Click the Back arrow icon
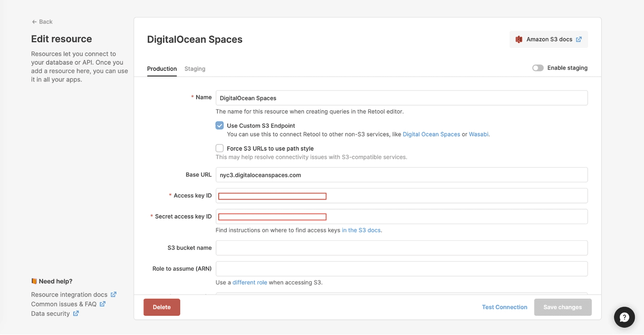Image resolution: width=644 pixels, height=335 pixels. pyautogui.click(x=34, y=22)
